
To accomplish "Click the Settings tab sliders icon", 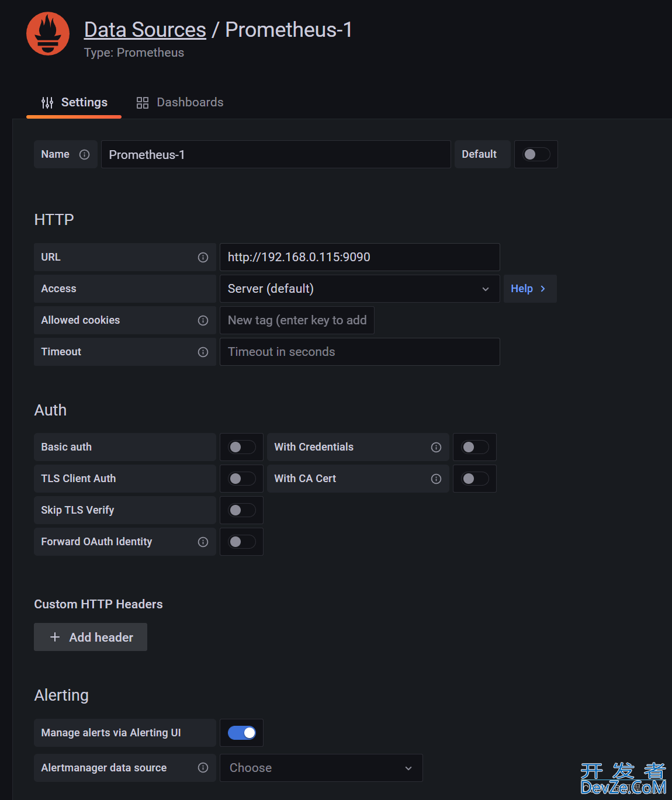I will (x=47, y=103).
